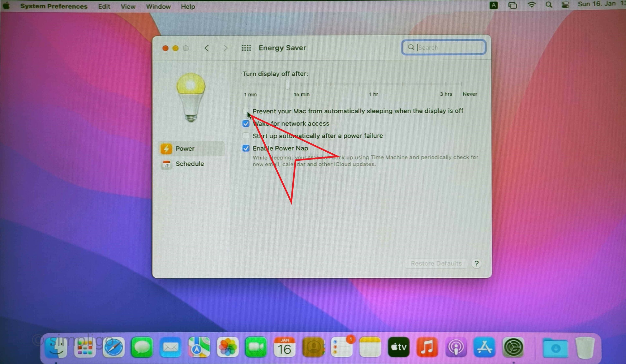This screenshot has width=626, height=364.
Task: Open the System Preferences Search field
Action: 443,48
